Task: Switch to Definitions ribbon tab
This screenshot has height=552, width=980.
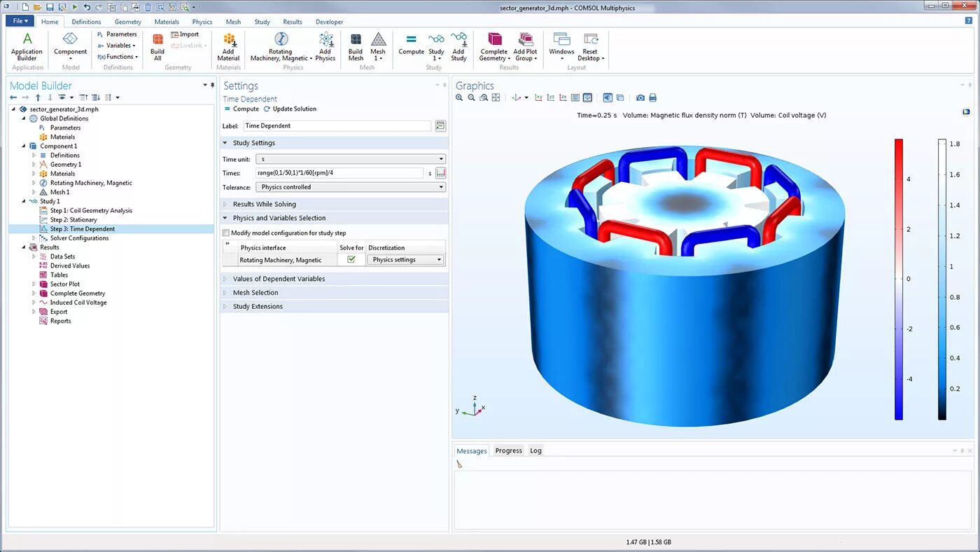Action: (x=86, y=22)
